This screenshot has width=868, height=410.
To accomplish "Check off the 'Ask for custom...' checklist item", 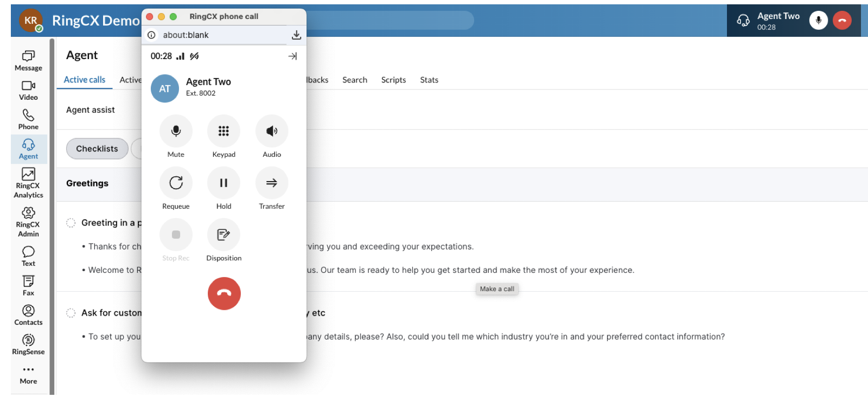I will coord(71,313).
